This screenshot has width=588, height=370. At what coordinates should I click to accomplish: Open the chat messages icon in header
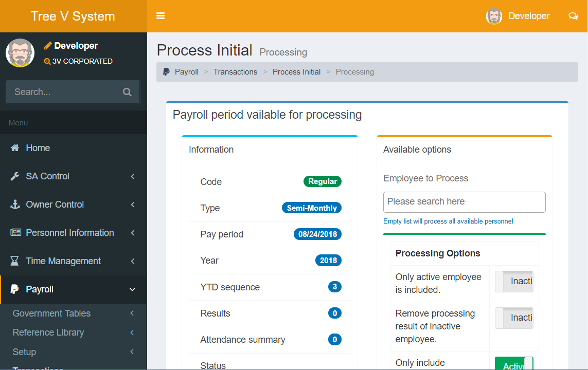(573, 16)
